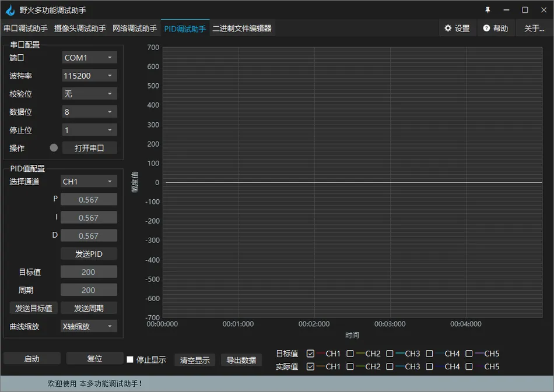
Task: Click the -700 y-axis label
Action: [x=152, y=317]
